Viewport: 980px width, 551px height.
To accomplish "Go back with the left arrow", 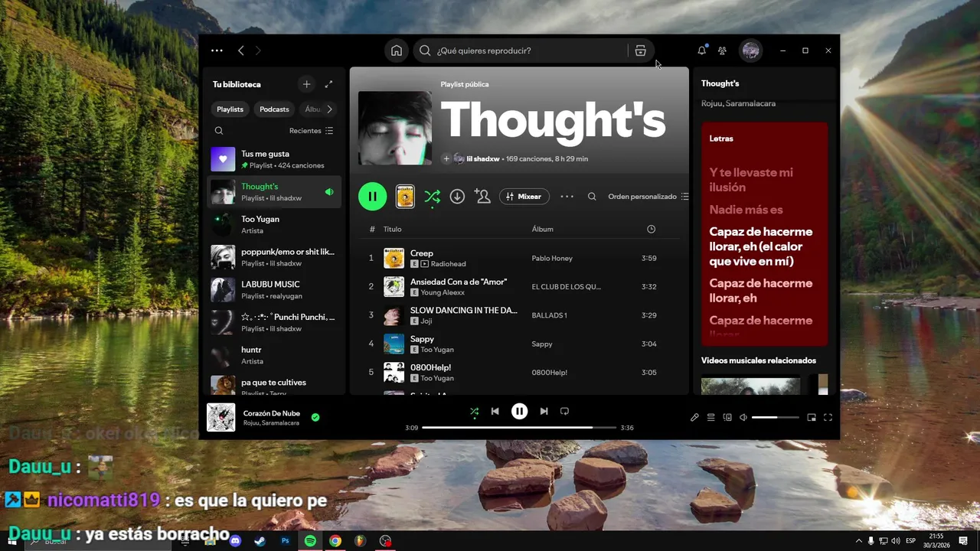I will [240, 51].
